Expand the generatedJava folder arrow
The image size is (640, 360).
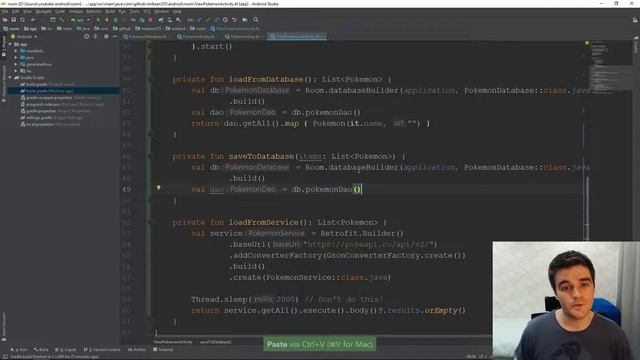pos(16,64)
